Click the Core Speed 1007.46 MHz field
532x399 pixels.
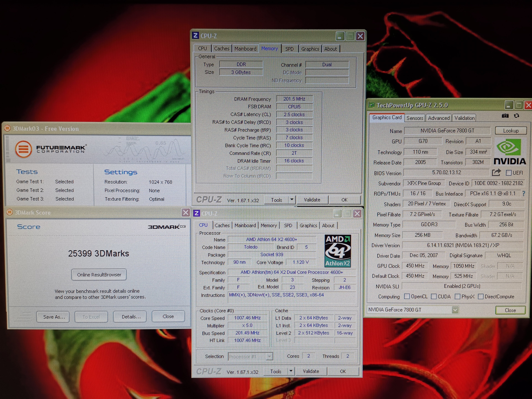[x=247, y=318]
